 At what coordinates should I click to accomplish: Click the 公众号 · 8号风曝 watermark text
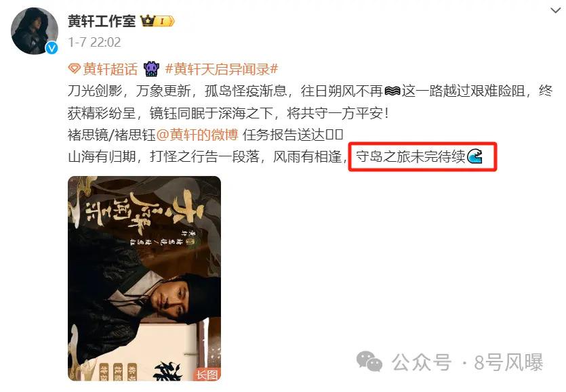coord(468,362)
